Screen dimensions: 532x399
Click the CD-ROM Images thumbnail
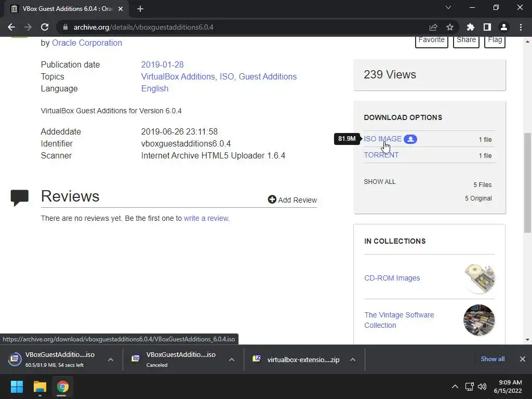479,278
